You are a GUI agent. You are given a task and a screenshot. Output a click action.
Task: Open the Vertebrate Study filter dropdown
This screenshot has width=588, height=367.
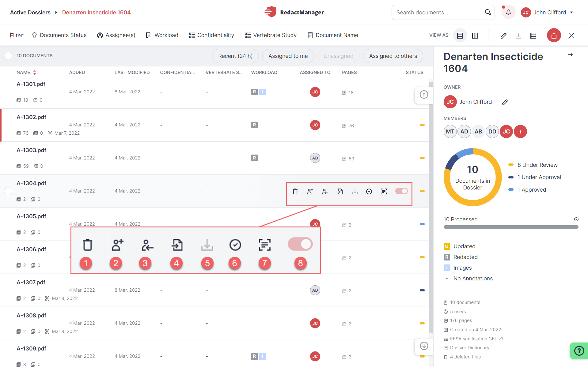tap(271, 35)
